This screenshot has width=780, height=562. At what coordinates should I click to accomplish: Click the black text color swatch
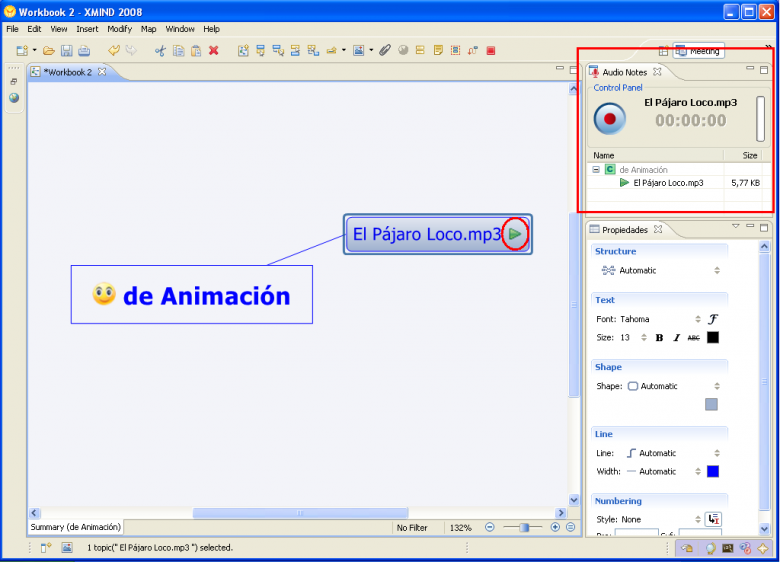pos(713,338)
